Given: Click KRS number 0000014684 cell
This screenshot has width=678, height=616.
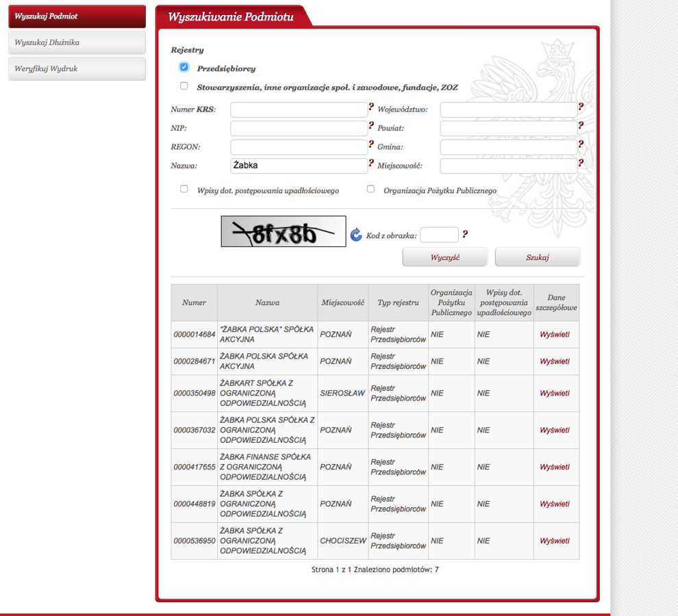Looking at the screenshot, I should pos(194,335).
